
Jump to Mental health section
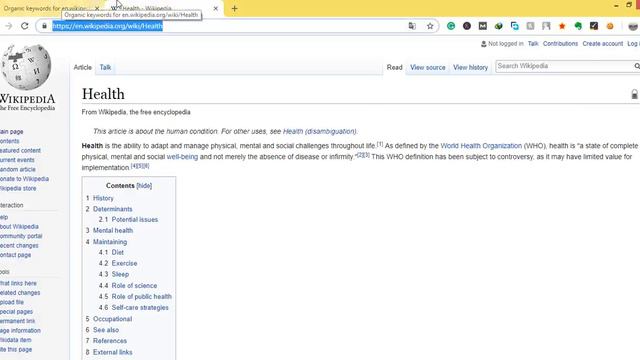113,231
